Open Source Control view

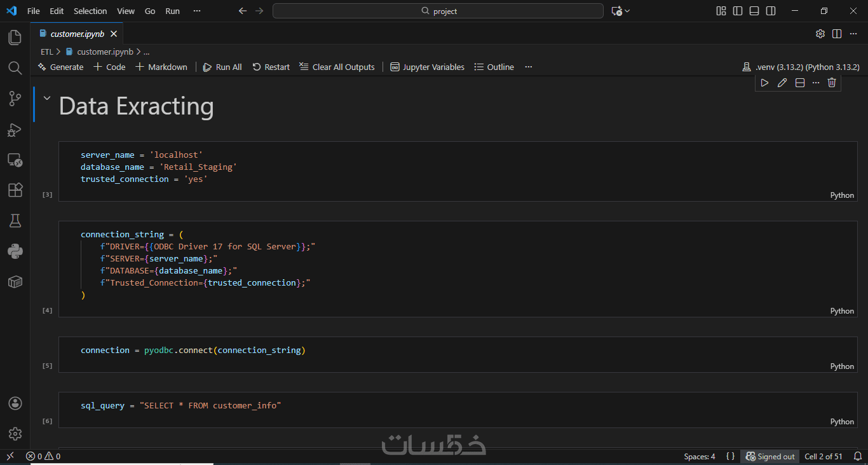[x=15, y=99]
